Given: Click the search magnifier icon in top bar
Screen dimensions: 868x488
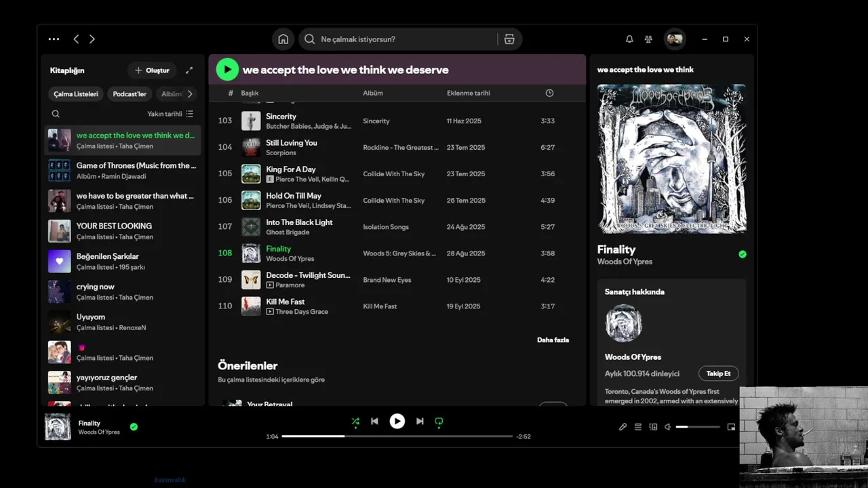Looking at the screenshot, I should (x=310, y=39).
